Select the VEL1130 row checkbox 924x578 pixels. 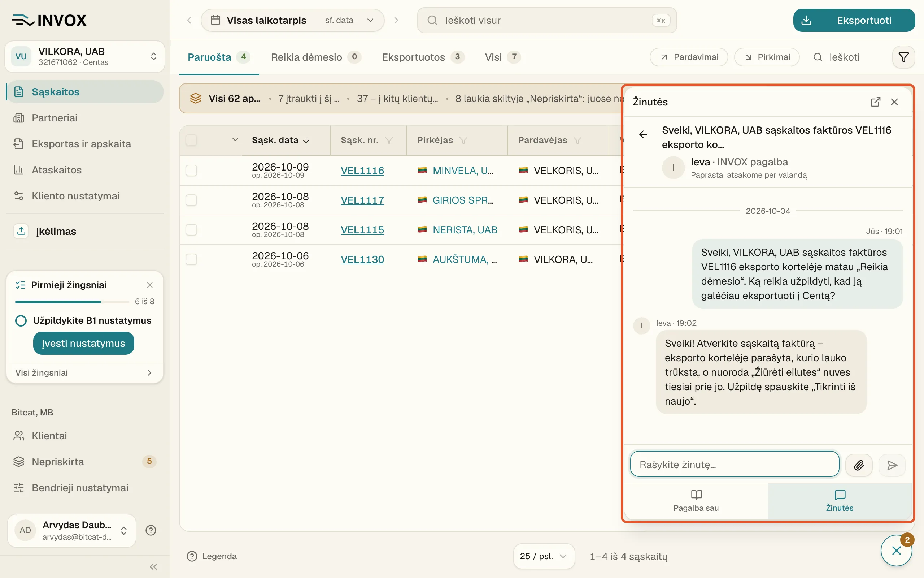[191, 259]
